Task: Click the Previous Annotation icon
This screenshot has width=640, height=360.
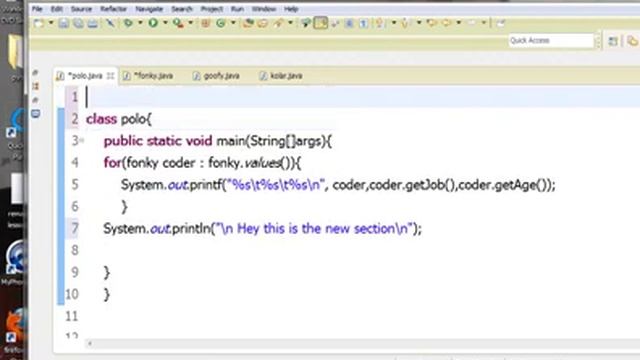Action: (x=405, y=23)
